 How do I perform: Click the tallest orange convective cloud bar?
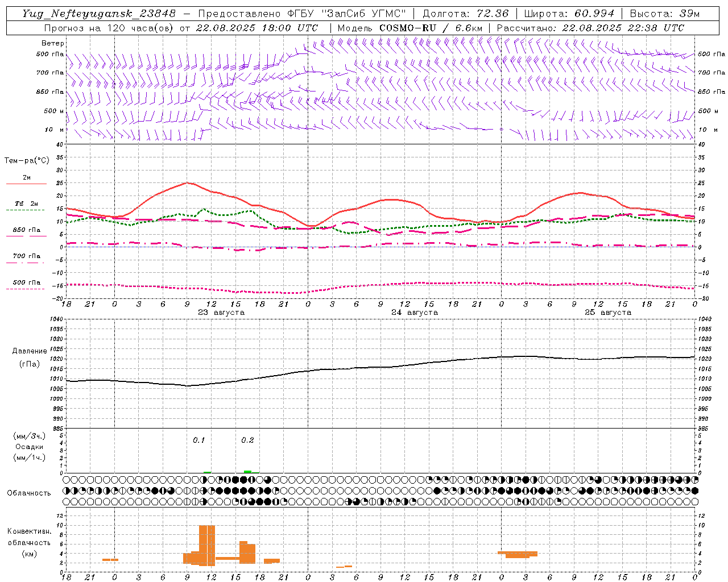pyautogui.click(x=207, y=546)
